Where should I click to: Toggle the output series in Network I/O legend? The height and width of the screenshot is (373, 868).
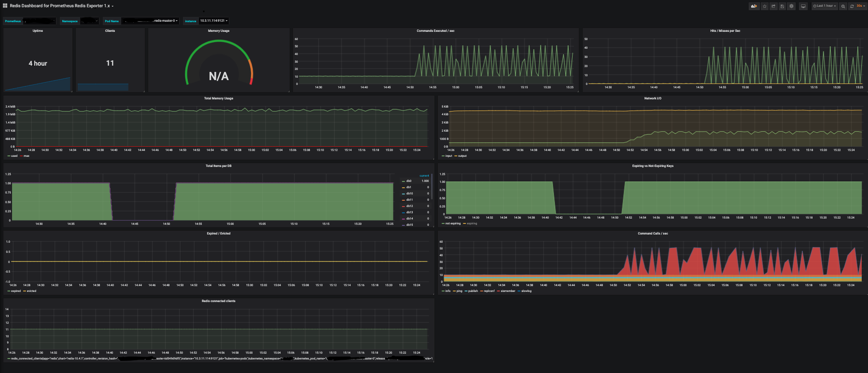tap(462, 156)
